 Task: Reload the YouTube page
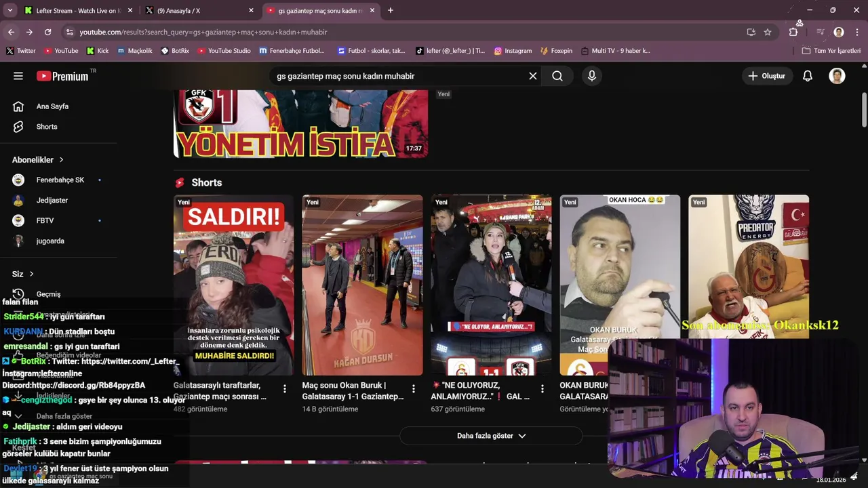coord(47,32)
